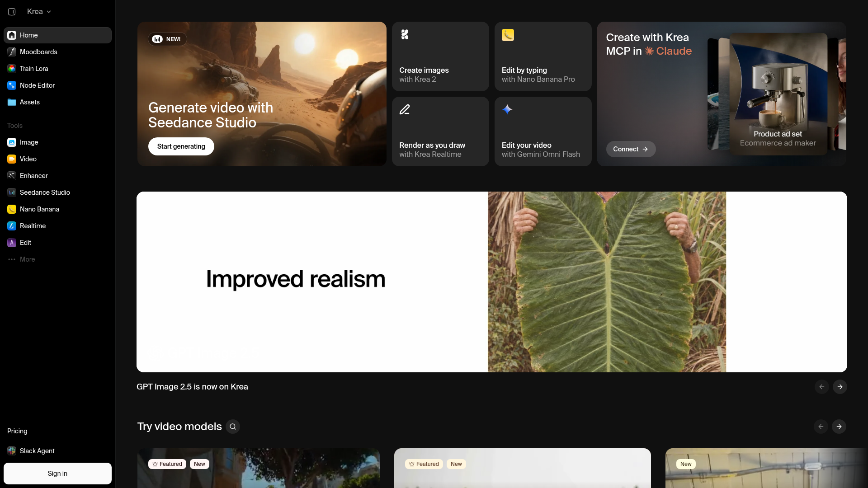Viewport: 868px width, 488px height.
Task: Click the 'Generate video with Seedance Studio' headline
Action: pyautogui.click(x=211, y=115)
